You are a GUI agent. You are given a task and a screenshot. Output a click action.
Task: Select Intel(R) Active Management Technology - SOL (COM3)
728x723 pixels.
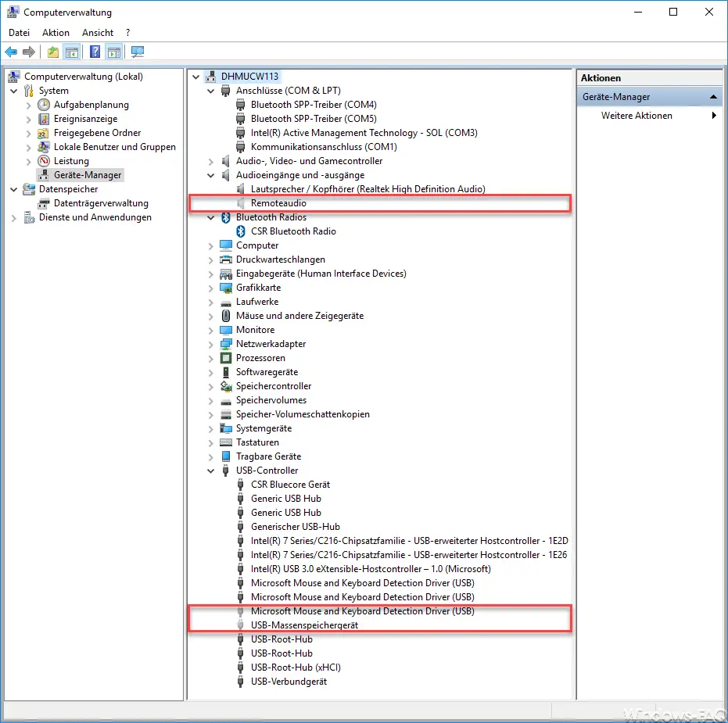point(364,133)
